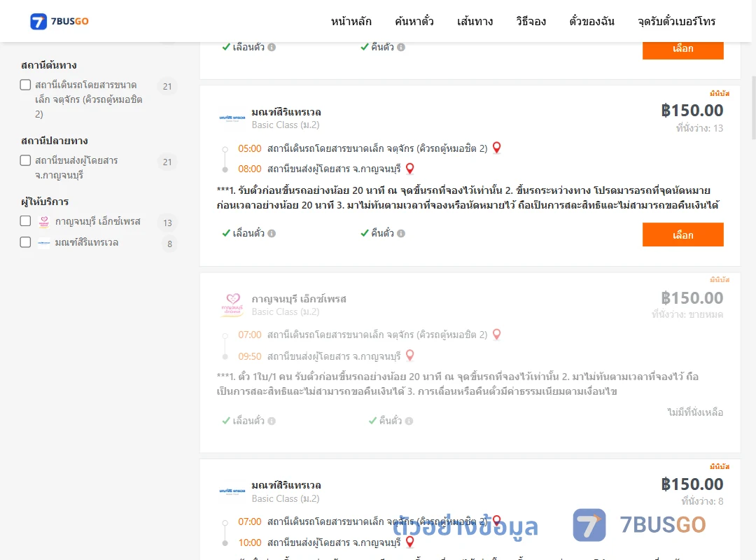Click the มณฑ์สิรินทรเวล logo in operator filter
Screen dimensions: 756x560
coord(44,243)
